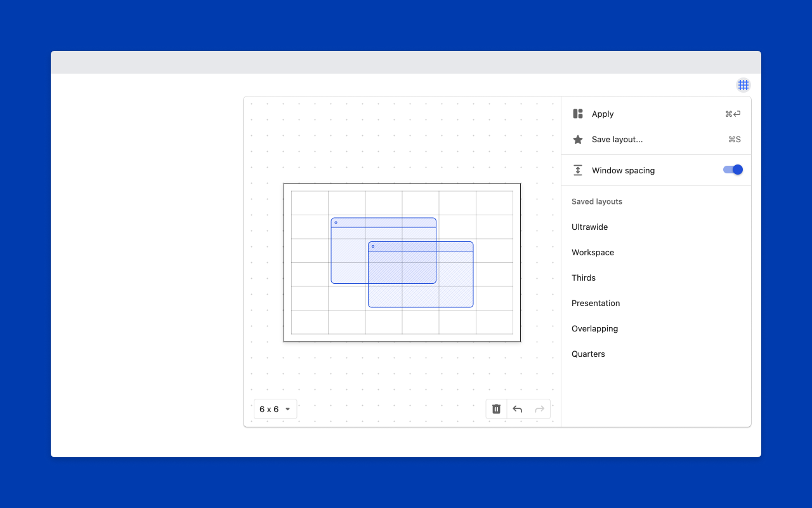Image resolution: width=812 pixels, height=508 pixels.
Task: Click the Apply ⌘↵ shortcut label
Action: tap(733, 114)
